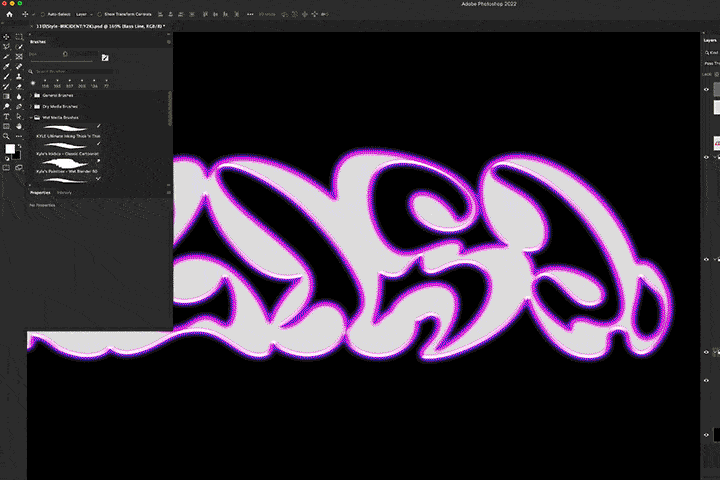Select the Crop tool

(6, 57)
